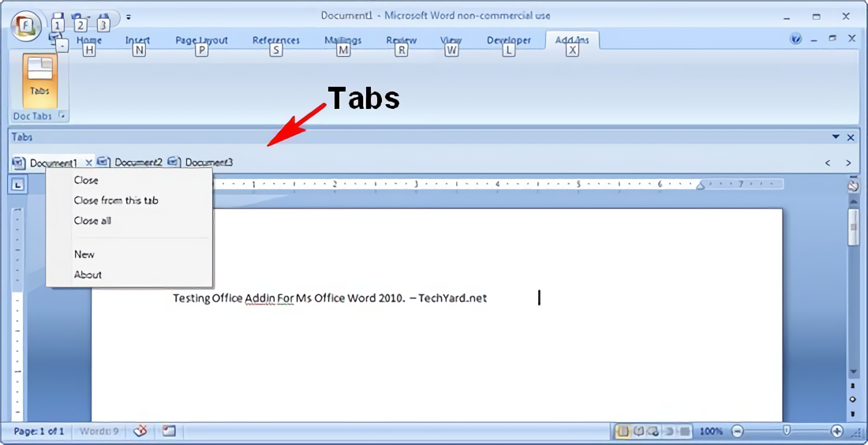
Task: Click the Tabs button in Doc Tabs group
Action: (x=40, y=80)
